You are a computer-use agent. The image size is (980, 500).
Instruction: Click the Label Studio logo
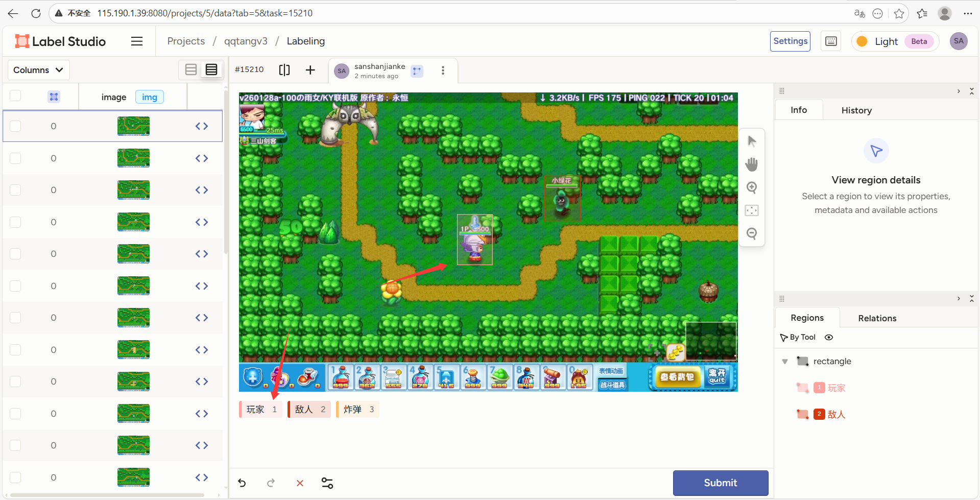(x=60, y=41)
